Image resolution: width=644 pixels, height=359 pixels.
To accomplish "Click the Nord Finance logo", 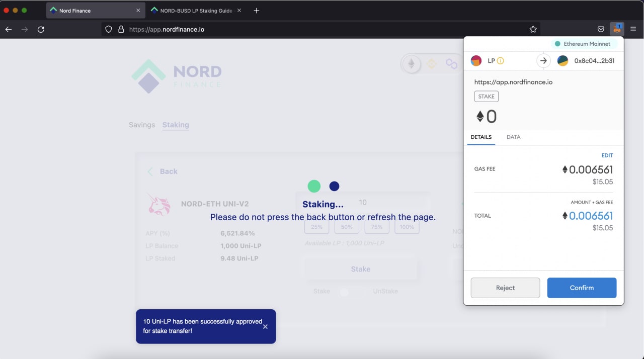I will pos(177,76).
